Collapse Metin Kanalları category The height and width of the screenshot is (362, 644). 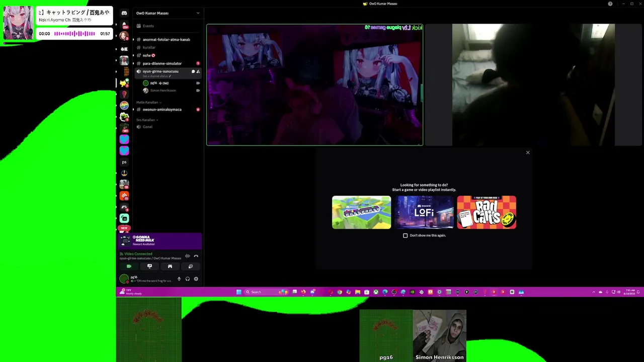pos(148,103)
